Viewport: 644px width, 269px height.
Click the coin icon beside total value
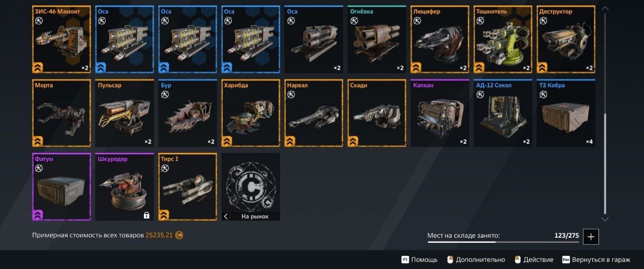click(x=179, y=235)
